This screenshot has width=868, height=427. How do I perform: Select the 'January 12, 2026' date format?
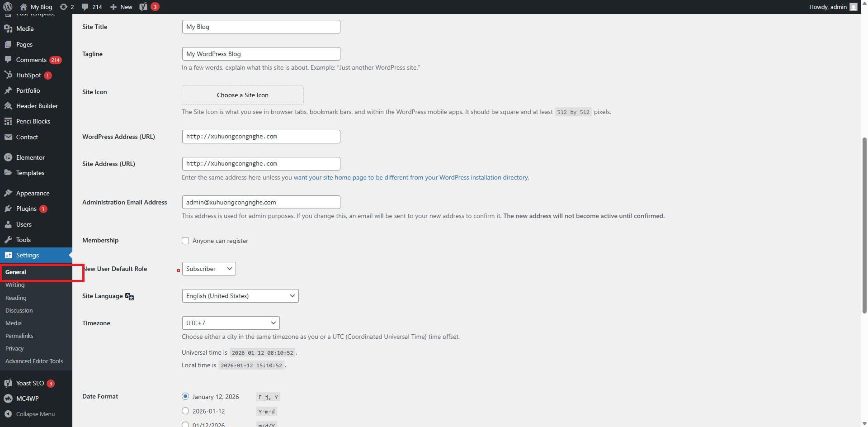(x=185, y=396)
